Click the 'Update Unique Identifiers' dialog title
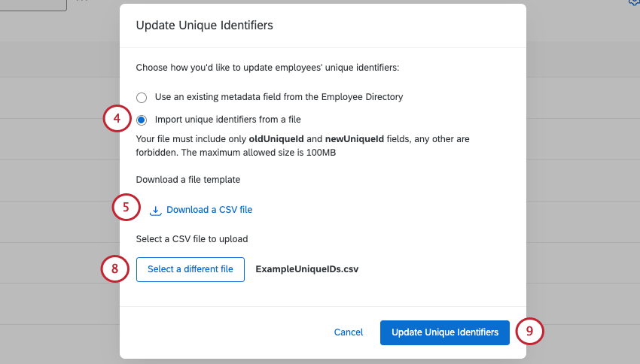Screen dimensions: 640x364 pyautogui.click(x=204, y=26)
